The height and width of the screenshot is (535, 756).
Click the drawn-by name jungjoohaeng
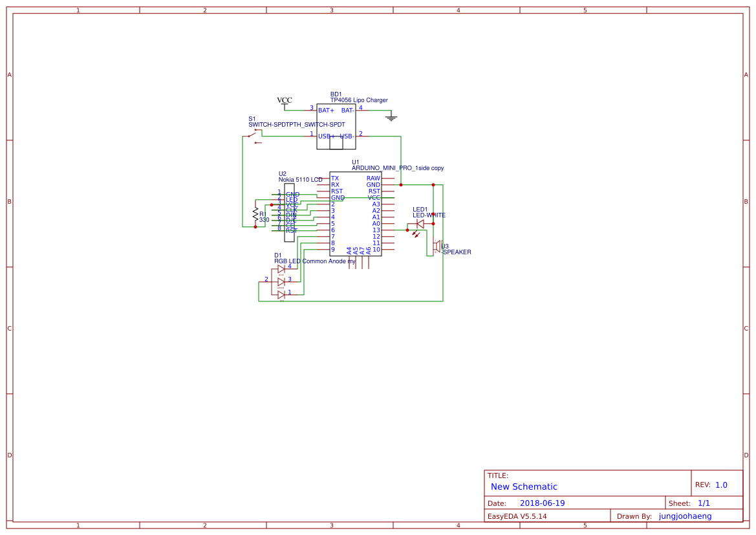(x=685, y=516)
